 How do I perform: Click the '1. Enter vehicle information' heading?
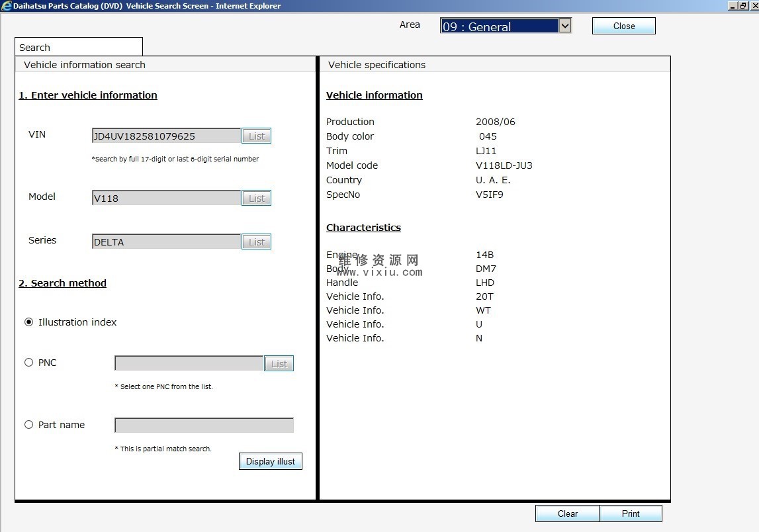[88, 95]
